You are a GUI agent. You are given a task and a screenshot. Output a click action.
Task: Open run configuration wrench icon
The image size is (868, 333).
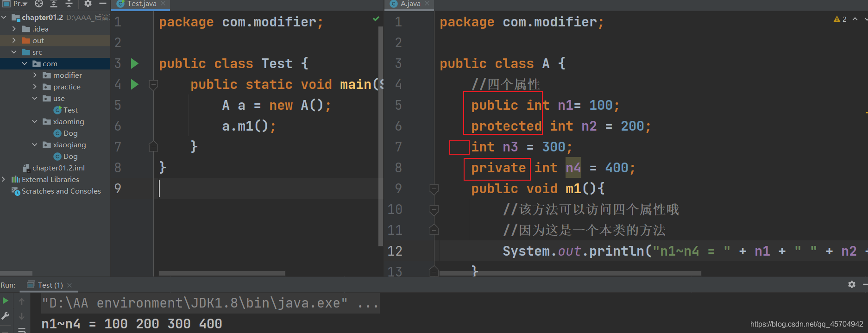click(6, 316)
